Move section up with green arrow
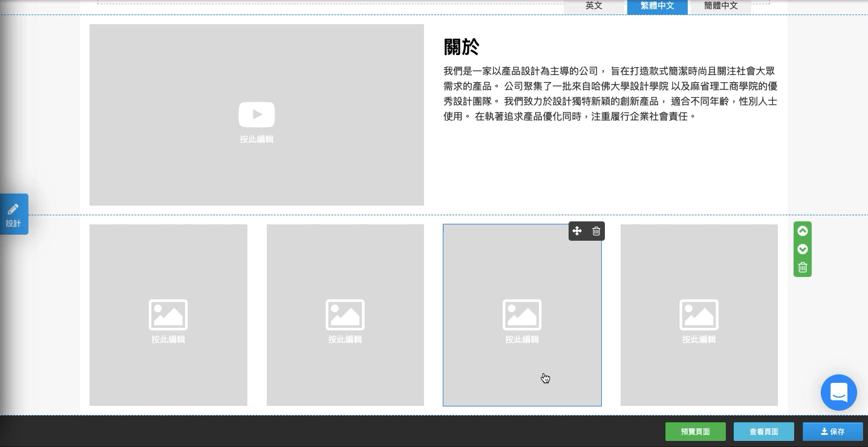The width and height of the screenshot is (868, 447). 803,231
